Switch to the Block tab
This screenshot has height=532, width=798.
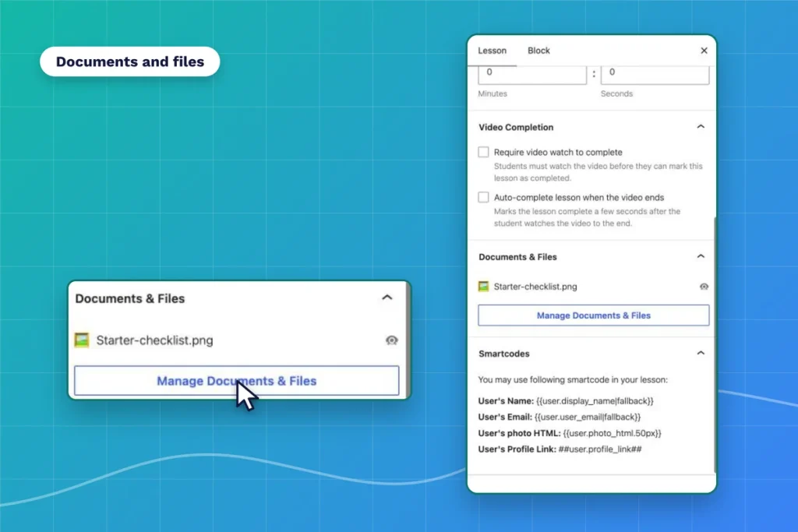[538, 51]
